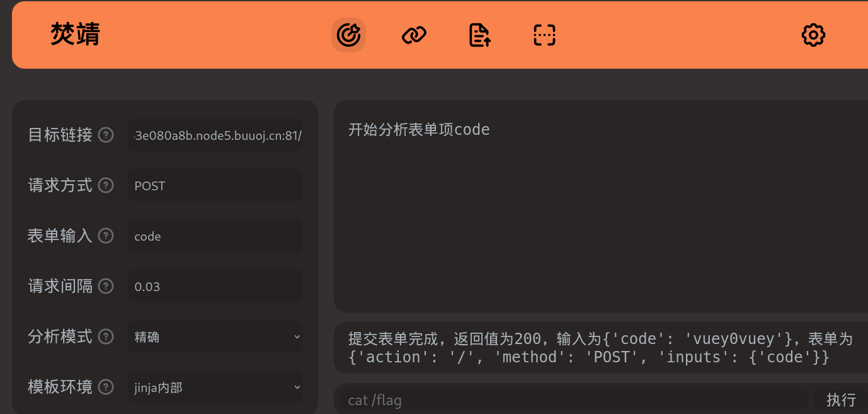Open settings via the gear icon
This screenshot has width=868, height=414.
pyautogui.click(x=813, y=35)
